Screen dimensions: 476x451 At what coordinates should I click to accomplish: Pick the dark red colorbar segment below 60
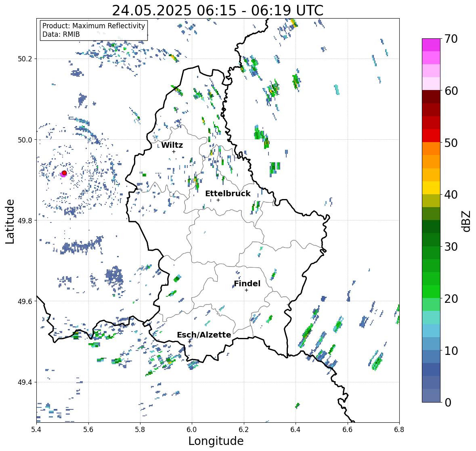click(x=431, y=96)
